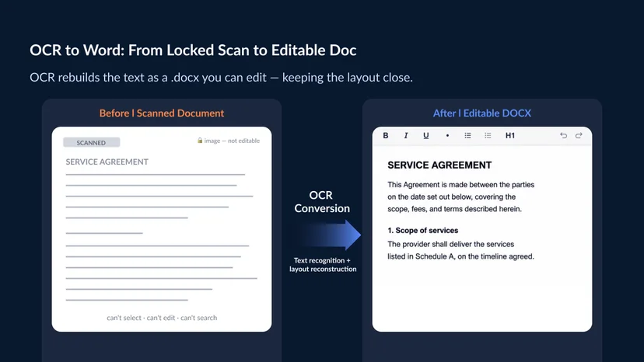Undo the last edit
This screenshot has width=644, height=362.
click(563, 135)
